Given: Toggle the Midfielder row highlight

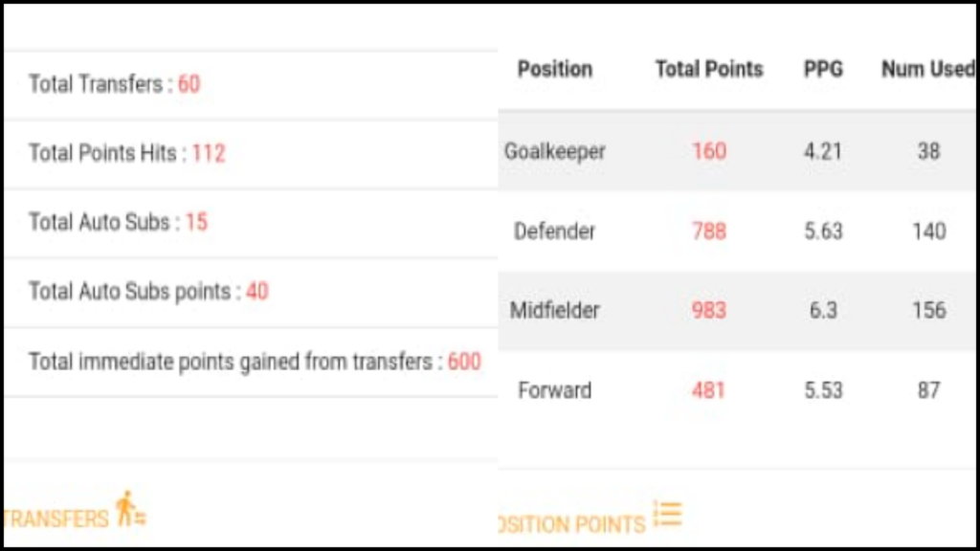Looking at the screenshot, I should [558, 310].
